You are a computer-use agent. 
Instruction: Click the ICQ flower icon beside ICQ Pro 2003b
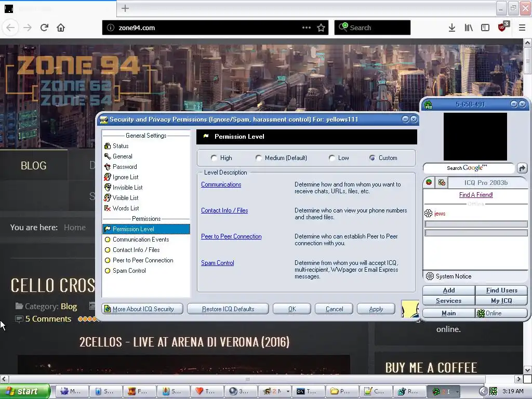point(429,182)
